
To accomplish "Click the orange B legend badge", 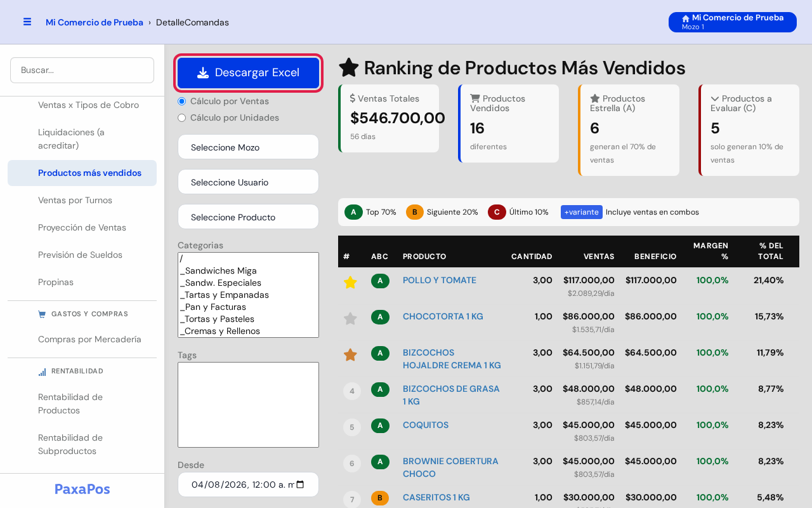I will pyautogui.click(x=414, y=212).
